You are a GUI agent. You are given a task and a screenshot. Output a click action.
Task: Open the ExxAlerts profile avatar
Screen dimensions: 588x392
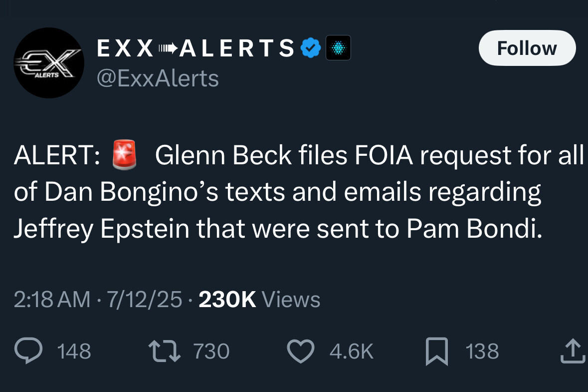click(x=48, y=63)
